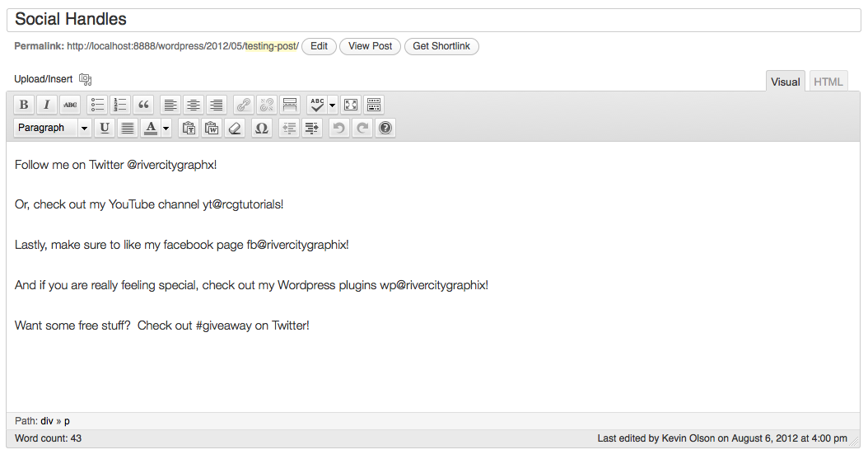Outdent the paragraph
The width and height of the screenshot is (868, 459).
[x=289, y=128]
